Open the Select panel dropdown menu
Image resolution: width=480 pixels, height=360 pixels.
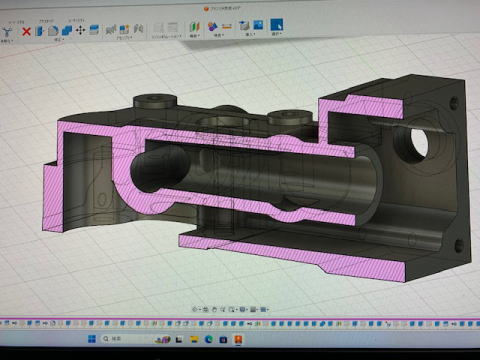(x=276, y=34)
